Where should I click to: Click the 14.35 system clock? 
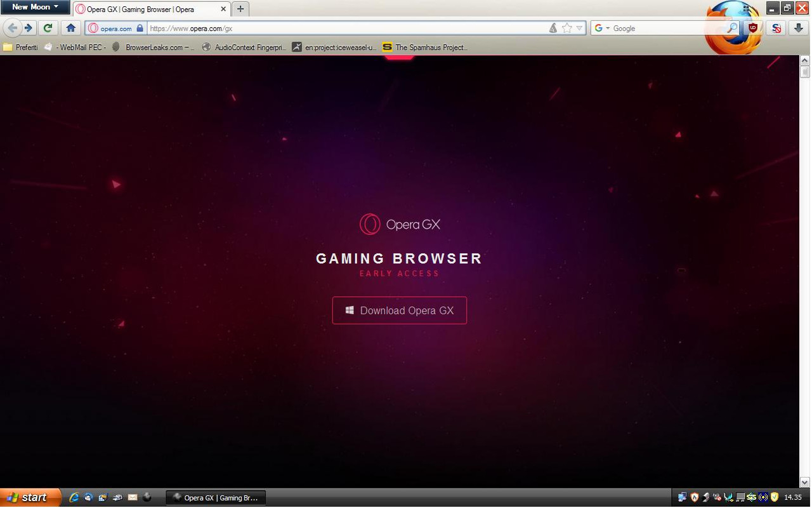[793, 497]
